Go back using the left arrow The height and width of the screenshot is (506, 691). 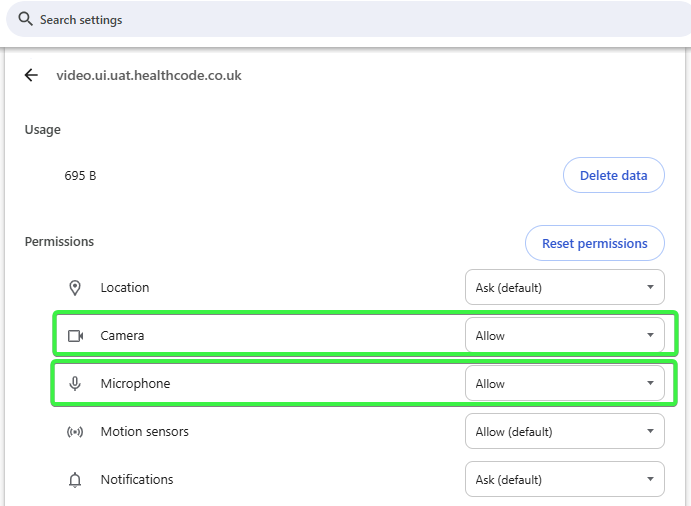[x=31, y=75]
